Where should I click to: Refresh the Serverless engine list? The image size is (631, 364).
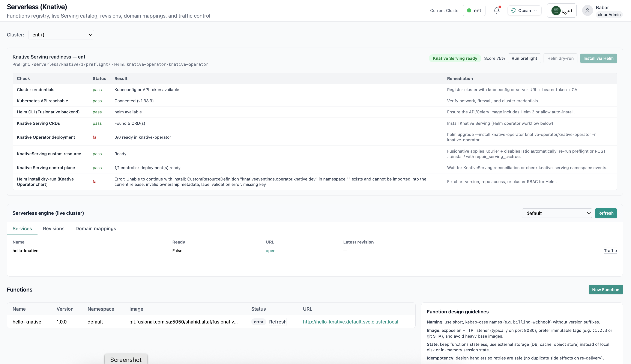point(606,213)
